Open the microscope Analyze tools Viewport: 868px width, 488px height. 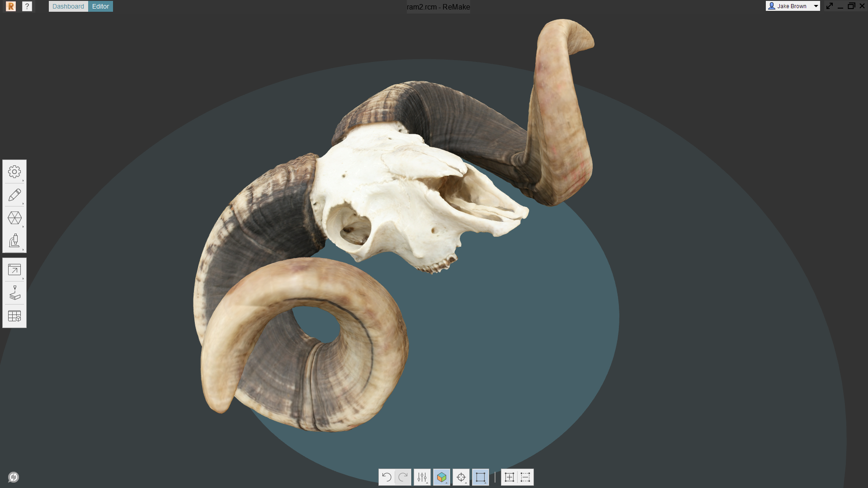[x=14, y=241]
